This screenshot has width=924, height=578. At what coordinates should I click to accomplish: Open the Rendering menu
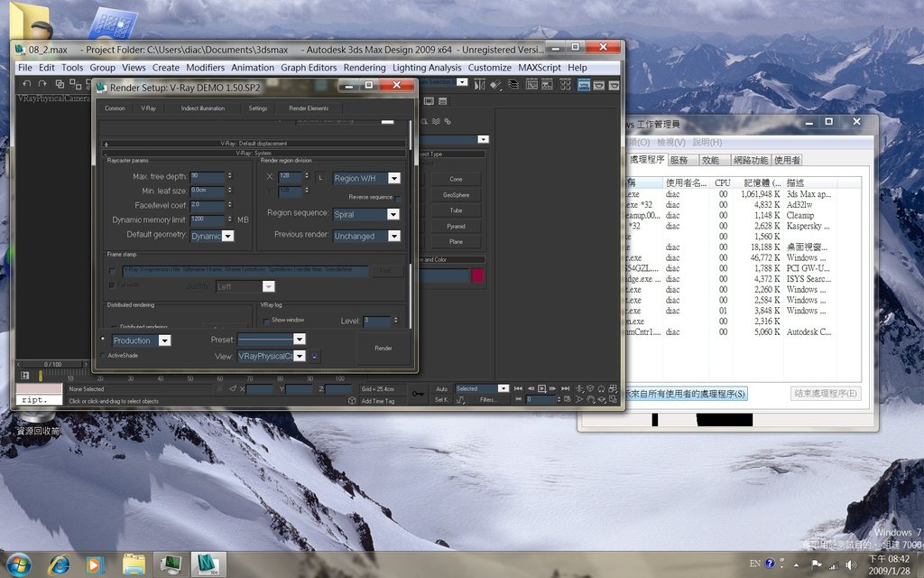(365, 68)
